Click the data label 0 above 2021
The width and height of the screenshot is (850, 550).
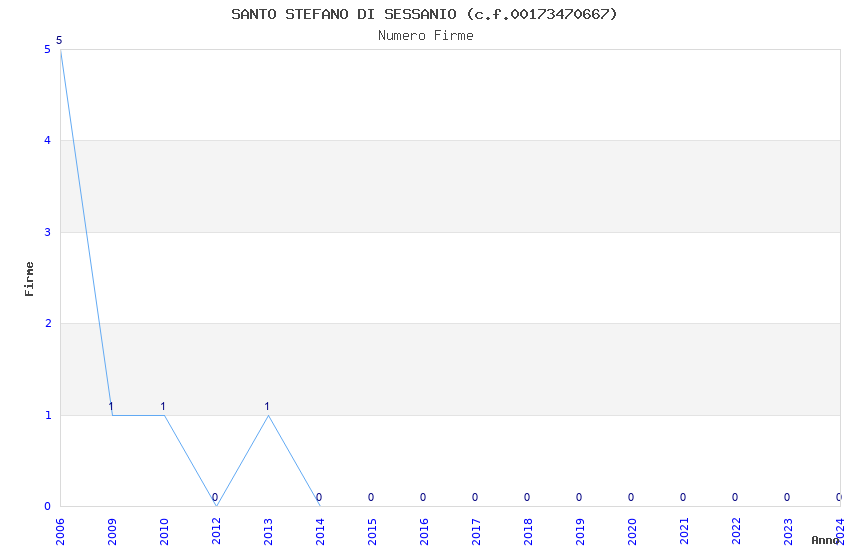(x=683, y=497)
